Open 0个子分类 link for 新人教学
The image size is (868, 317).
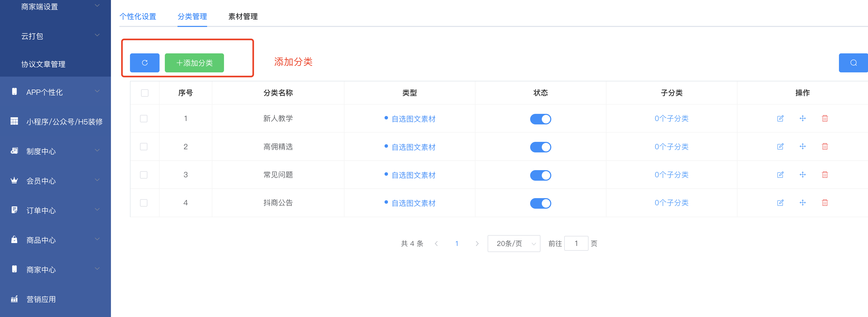(671, 119)
